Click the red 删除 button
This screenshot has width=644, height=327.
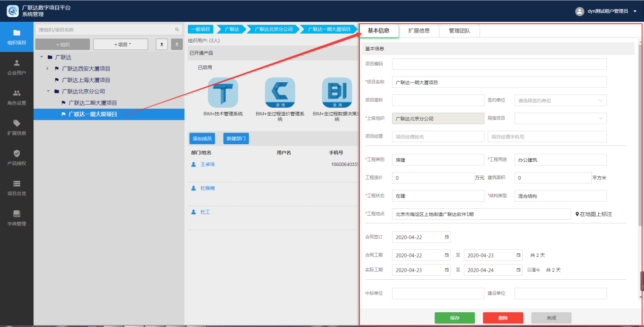[x=503, y=318]
